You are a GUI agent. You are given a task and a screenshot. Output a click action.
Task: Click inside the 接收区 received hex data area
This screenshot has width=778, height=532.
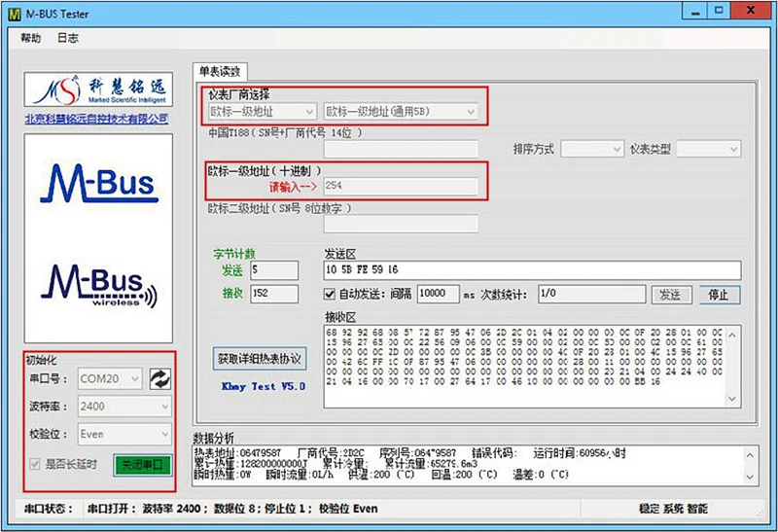click(x=524, y=367)
